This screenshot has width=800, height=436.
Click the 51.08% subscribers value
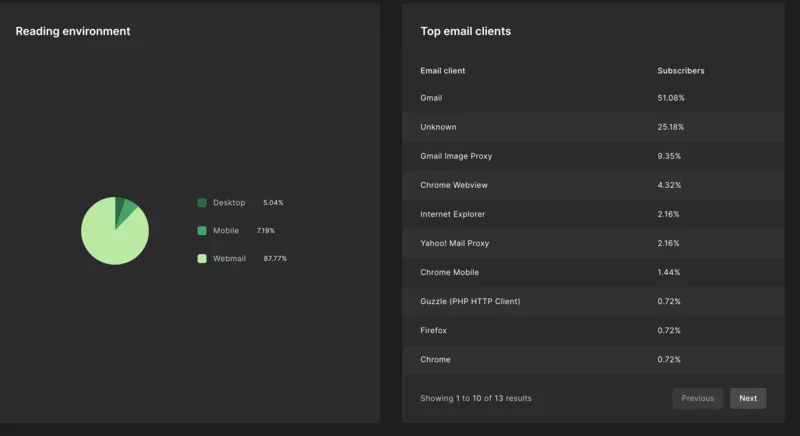(x=671, y=98)
